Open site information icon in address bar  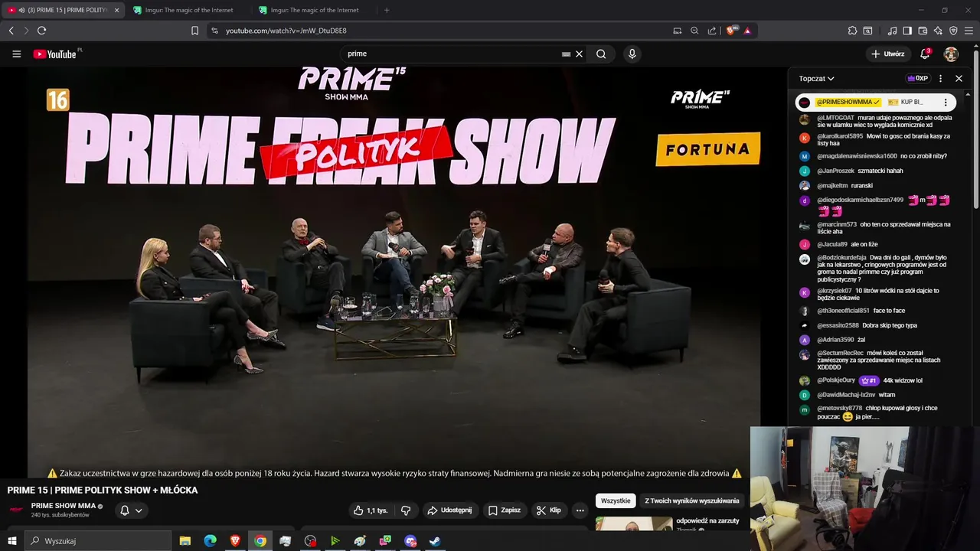pos(214,31)
